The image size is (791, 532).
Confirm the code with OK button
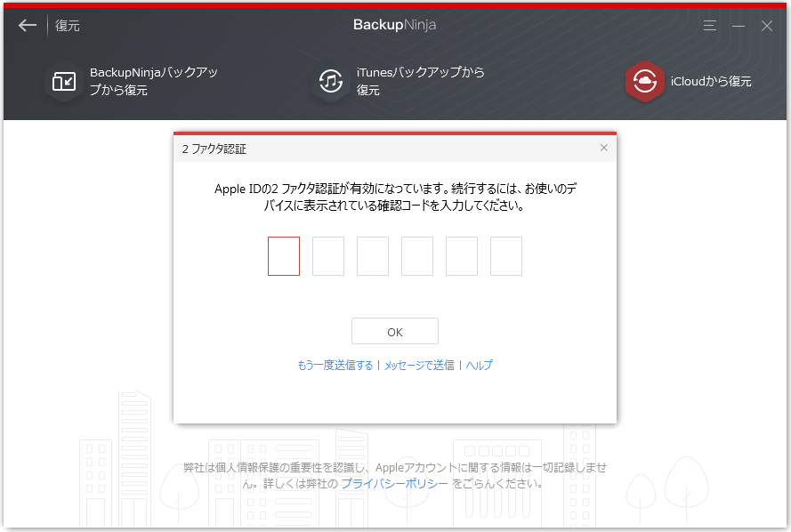click(x=395, y=331)
